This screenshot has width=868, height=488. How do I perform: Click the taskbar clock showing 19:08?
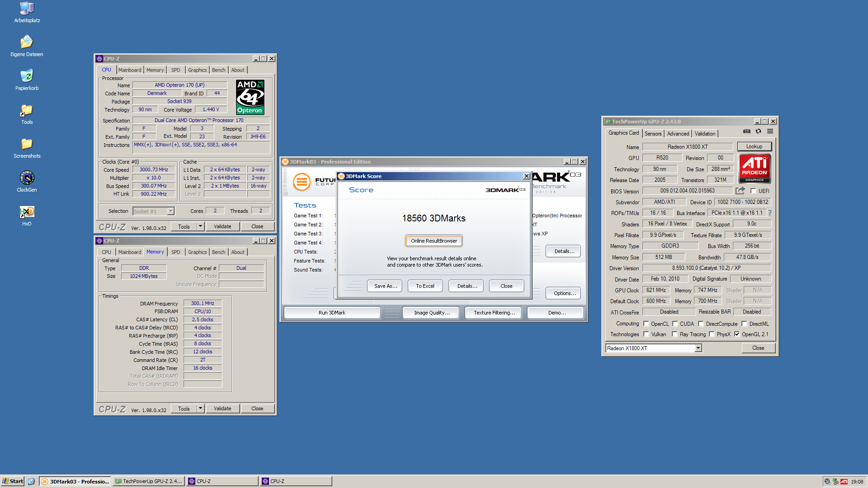coord(857,482)
